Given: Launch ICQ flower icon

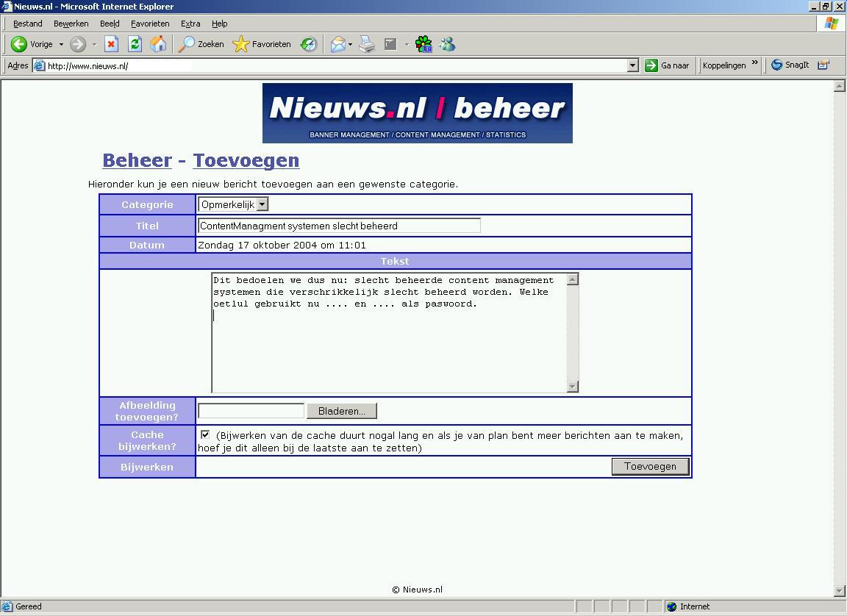Looking at the screenshot, I should click(424, 44).
